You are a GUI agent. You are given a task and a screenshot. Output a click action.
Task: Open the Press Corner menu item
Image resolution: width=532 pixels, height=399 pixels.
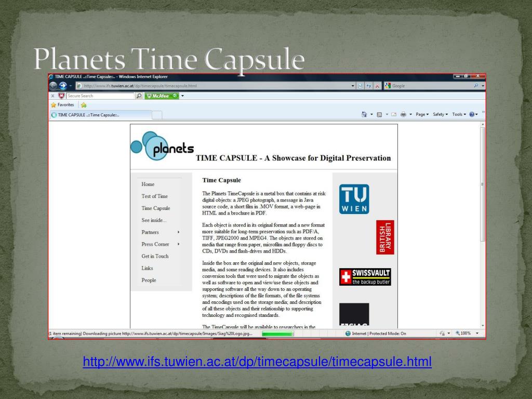(x=155, y=244)
